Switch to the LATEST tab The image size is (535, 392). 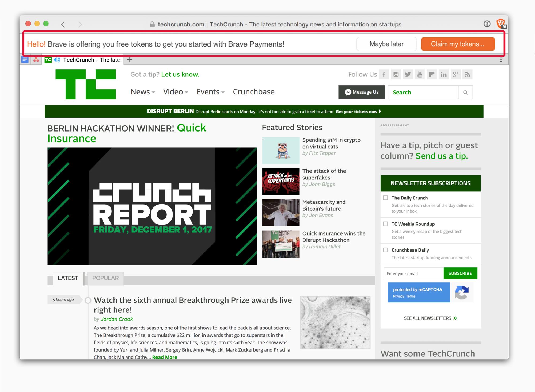click(68, 278)
